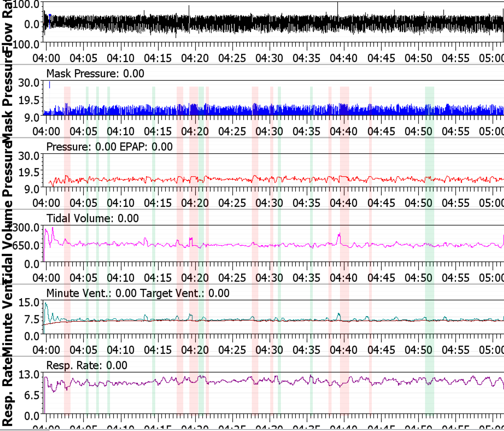Click the 'Resp. Rate: 0.00' readout
504x431 pixels.
pyautogui.click(x=87, y=365)
